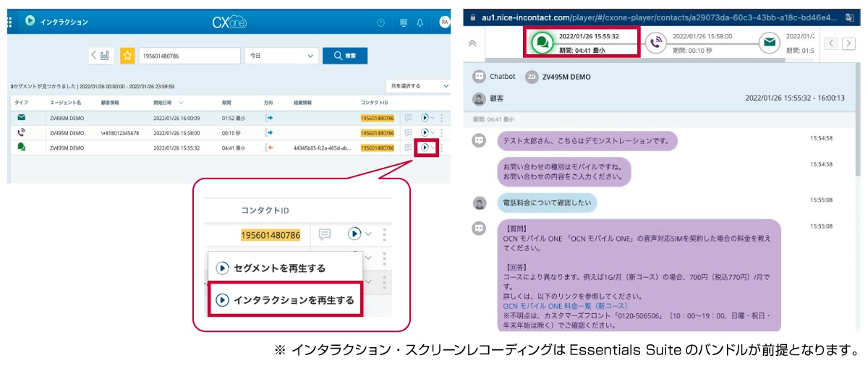Expand the chevron next to play in callout top row
868x366 pixels.
pyautogui.click(x=367, y=234)
